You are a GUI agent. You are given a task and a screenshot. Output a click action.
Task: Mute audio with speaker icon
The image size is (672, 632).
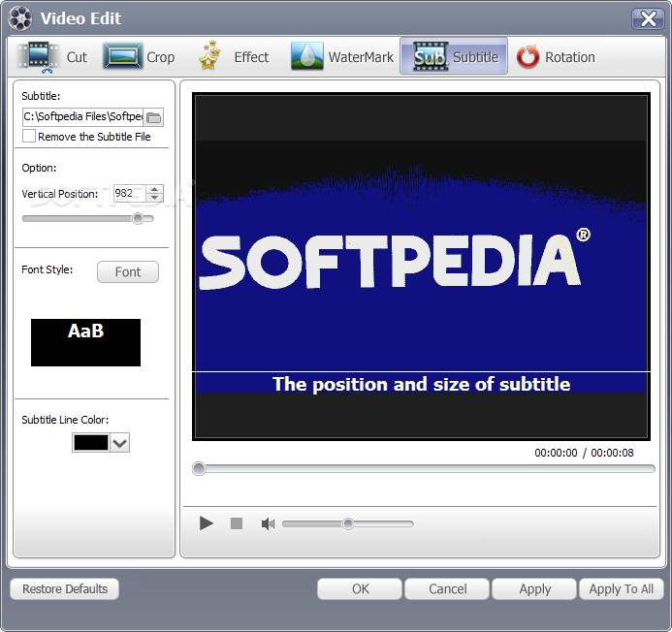[x=268, y=523]
